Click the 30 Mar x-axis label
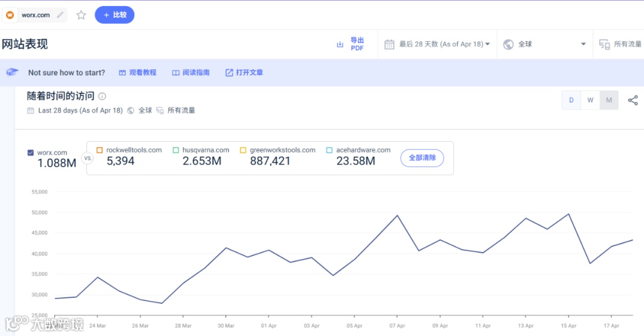 (x=226, y=326)
